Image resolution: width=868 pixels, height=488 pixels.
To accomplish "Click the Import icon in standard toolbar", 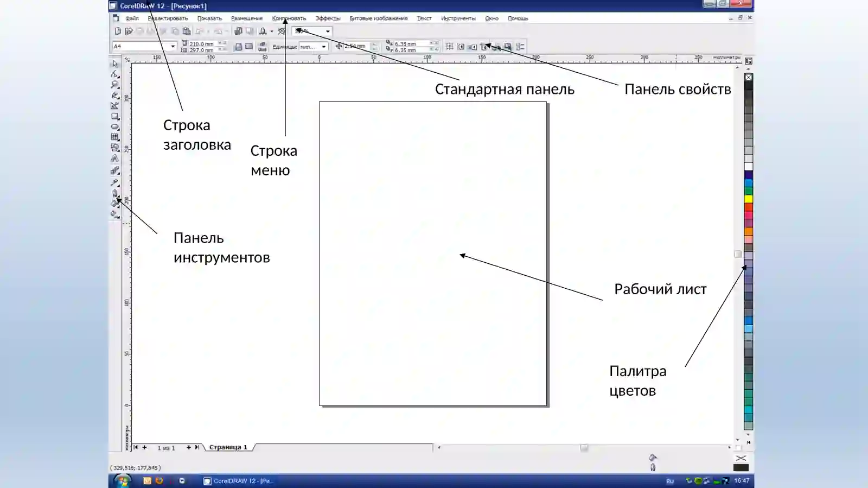I will pyautogui.click(x=238, y=31).
